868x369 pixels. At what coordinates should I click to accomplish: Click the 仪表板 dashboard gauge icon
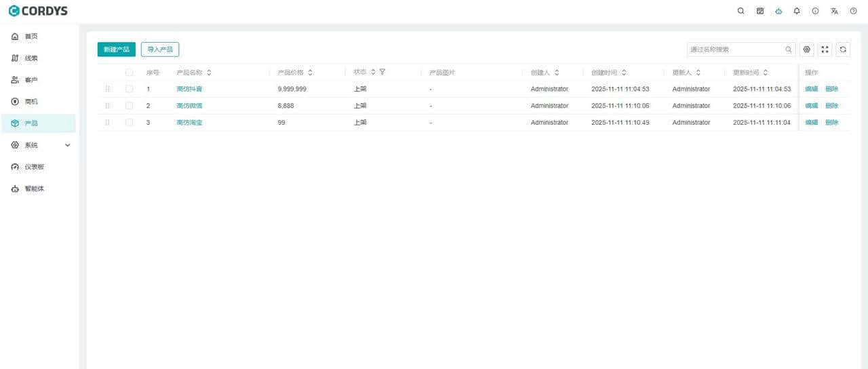[x=15, y=167]
